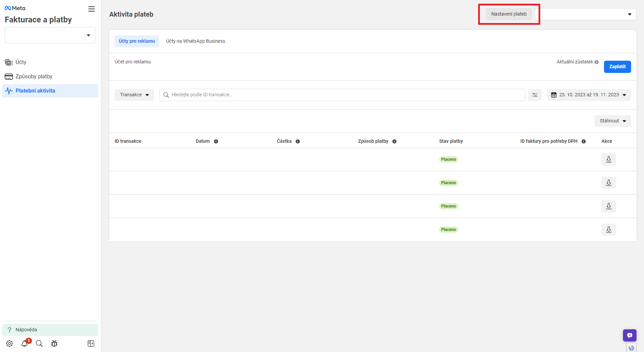644x352 pixels.
Task: Click the Účet pro reklamu label
Action: pos(133,62)
